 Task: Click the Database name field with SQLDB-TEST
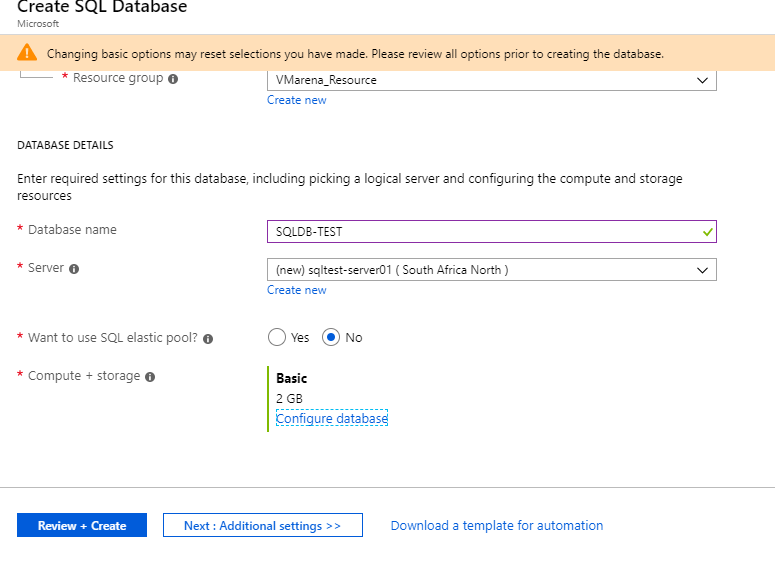[492, 232]
